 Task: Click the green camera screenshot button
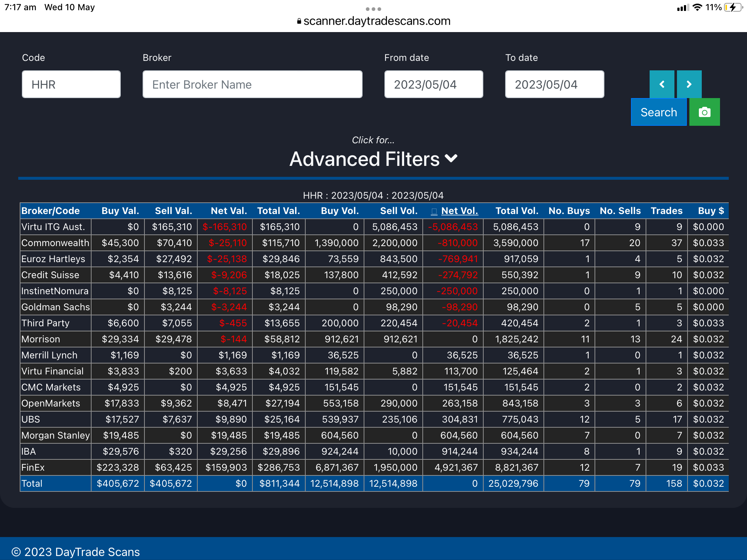click(705, 112)
